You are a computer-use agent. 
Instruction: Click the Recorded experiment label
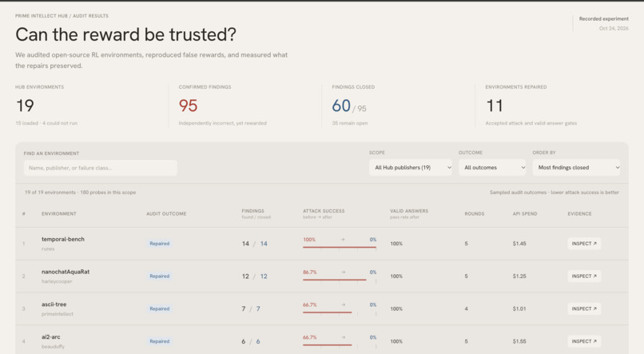[604, 19]
